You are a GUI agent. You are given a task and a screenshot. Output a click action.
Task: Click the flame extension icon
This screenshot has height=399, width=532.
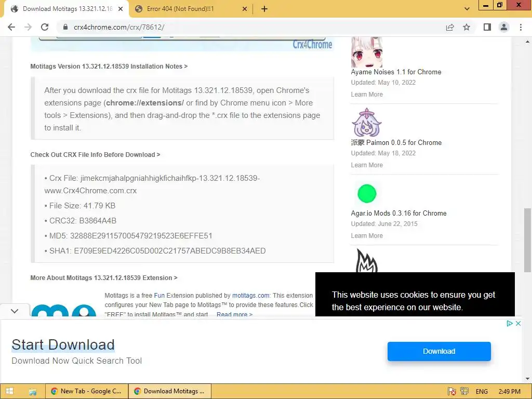click(x=366, y=261)
